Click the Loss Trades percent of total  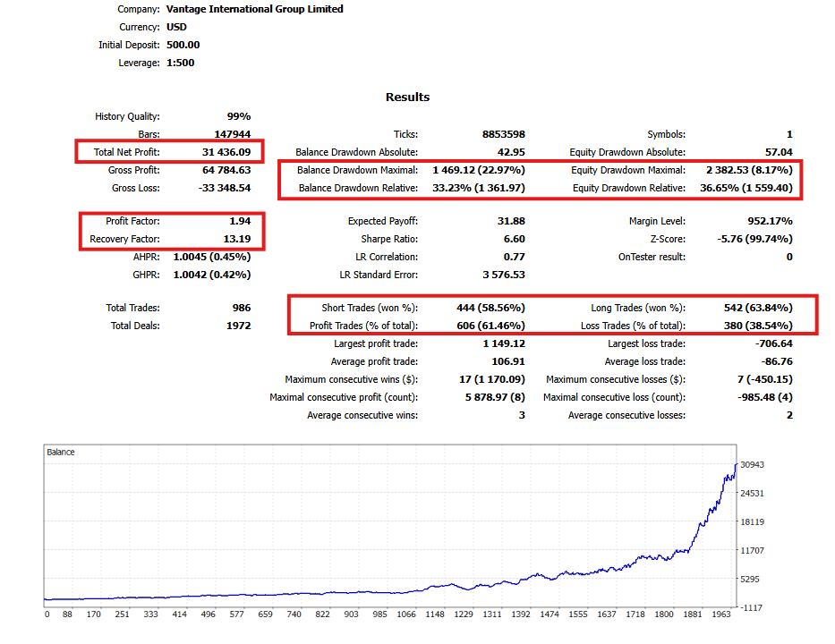[758, 326]
